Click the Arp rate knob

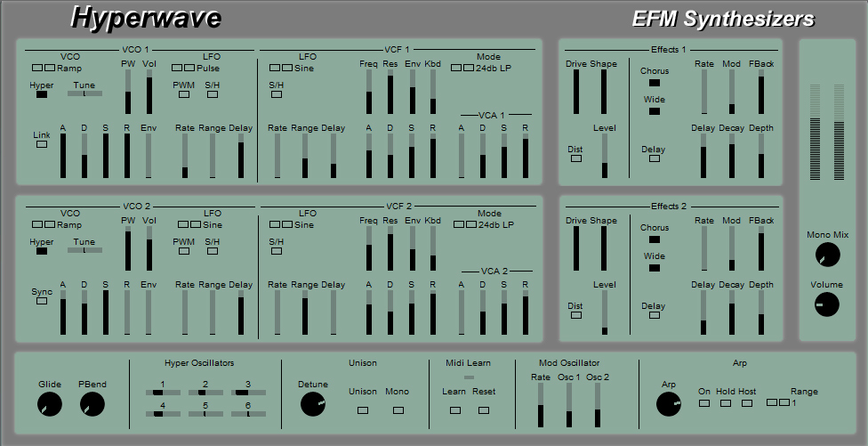click(668, 404)
